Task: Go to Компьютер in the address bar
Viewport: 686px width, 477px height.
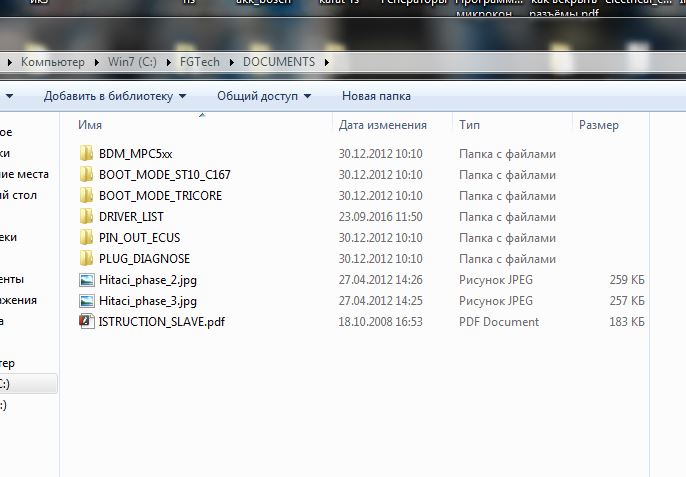Action: [53, 62]
